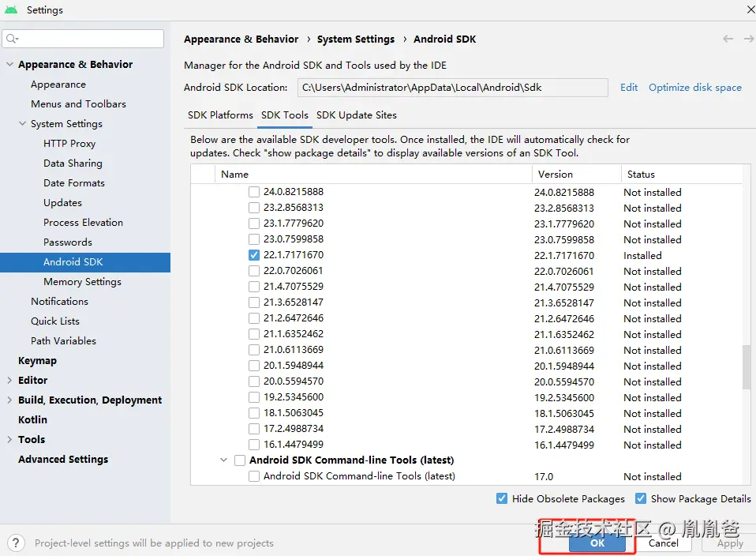Uncheck the 22.1.7171670 checkbox
The height and width of the screenshot is (556, 756).
254,255
